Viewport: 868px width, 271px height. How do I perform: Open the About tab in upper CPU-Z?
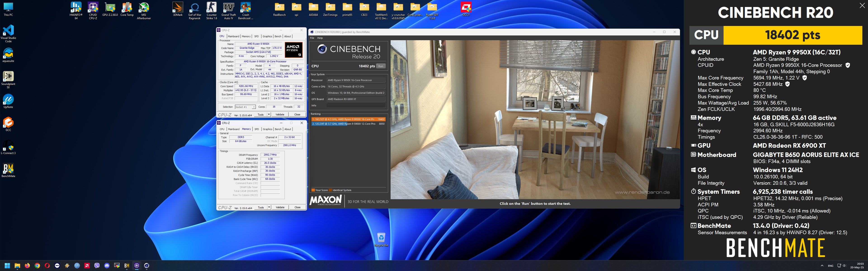288,36
